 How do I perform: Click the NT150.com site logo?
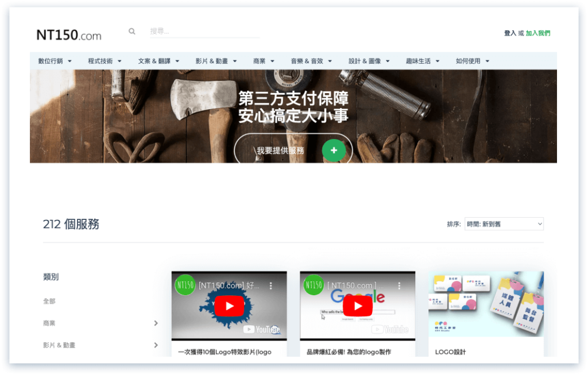click(x=68, y=33)
